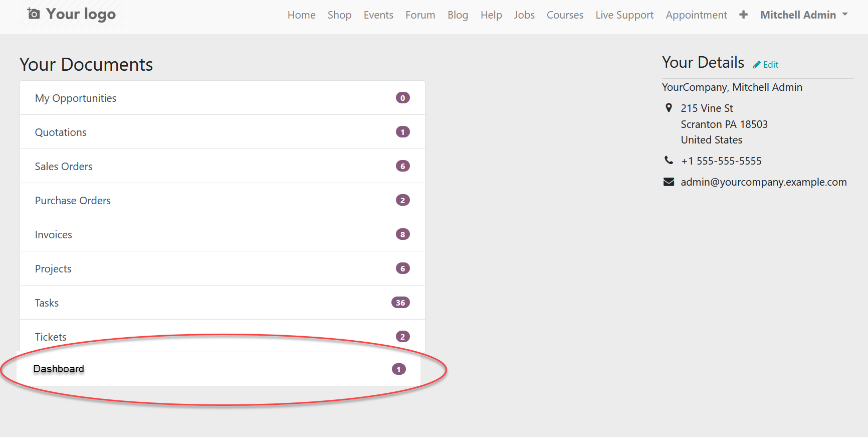Viewport: 868px width, 437px height.
Task: Click the envelope email icon
Action: tap(669, 182)
